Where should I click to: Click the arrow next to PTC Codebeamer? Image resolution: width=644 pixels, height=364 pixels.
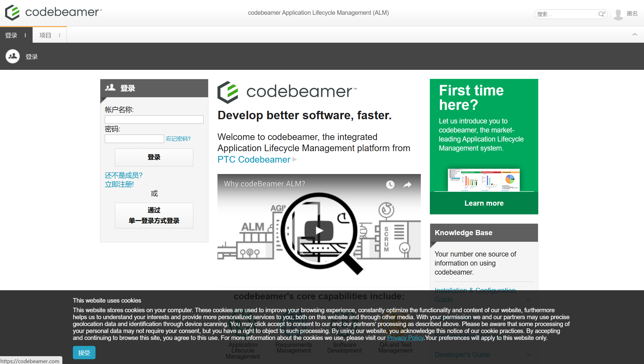(x=295, y=159)
